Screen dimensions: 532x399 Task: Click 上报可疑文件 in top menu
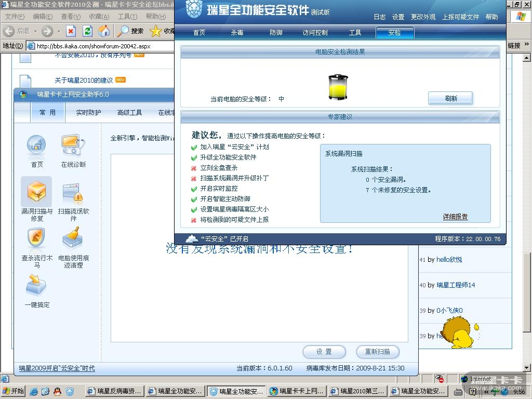pos(460,17)
